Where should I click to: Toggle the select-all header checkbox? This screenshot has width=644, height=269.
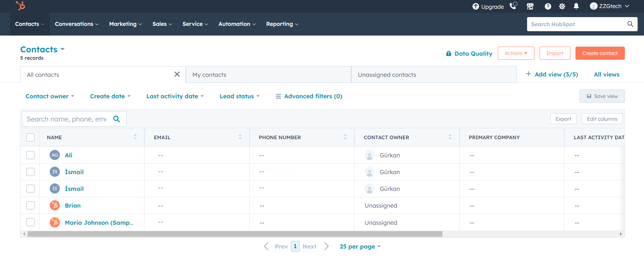pos(30,137)
